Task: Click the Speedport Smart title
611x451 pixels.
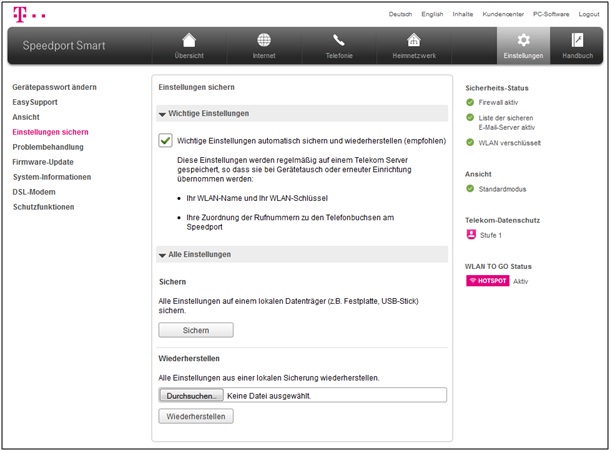Action: tap(64, 46)
